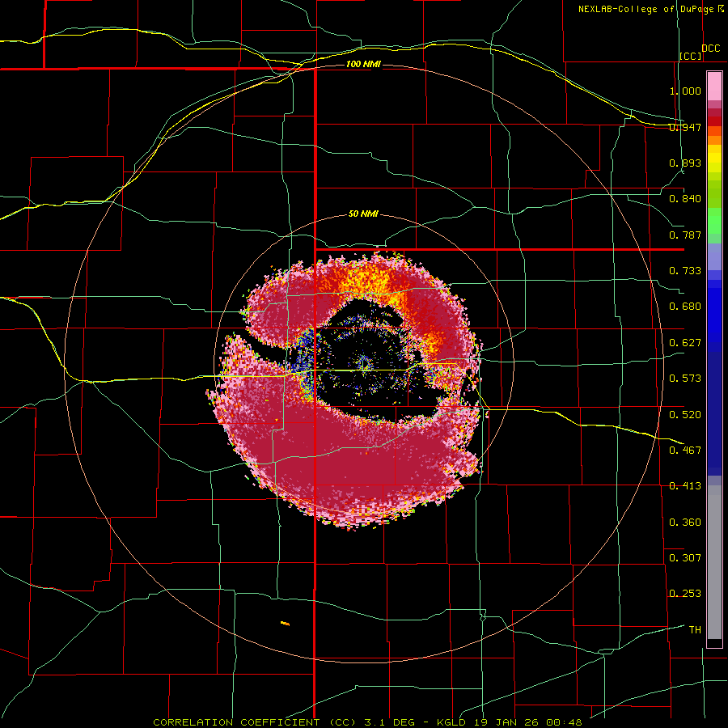Pick the gray band low in the color scale
This screenshot has width=728, height=728.
pos(714,562)
